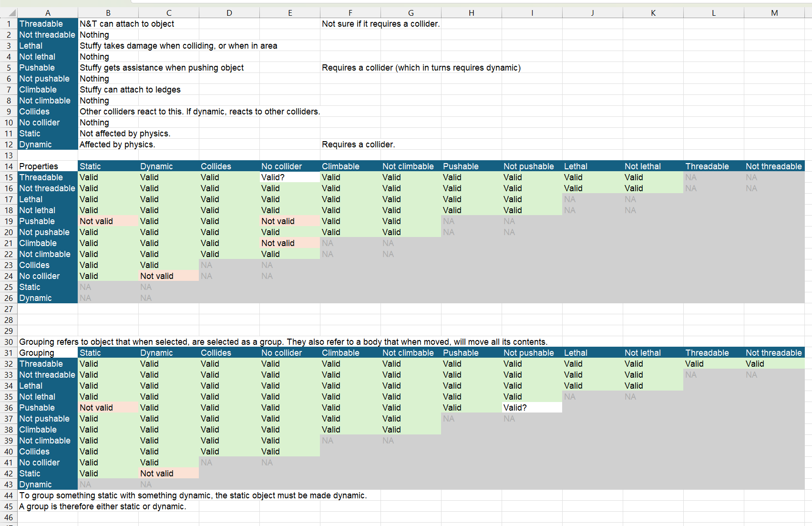Click 'Dynamic' label in row 12
The height and width of the screenshot is (526, 812).
(x=48, y=144)
